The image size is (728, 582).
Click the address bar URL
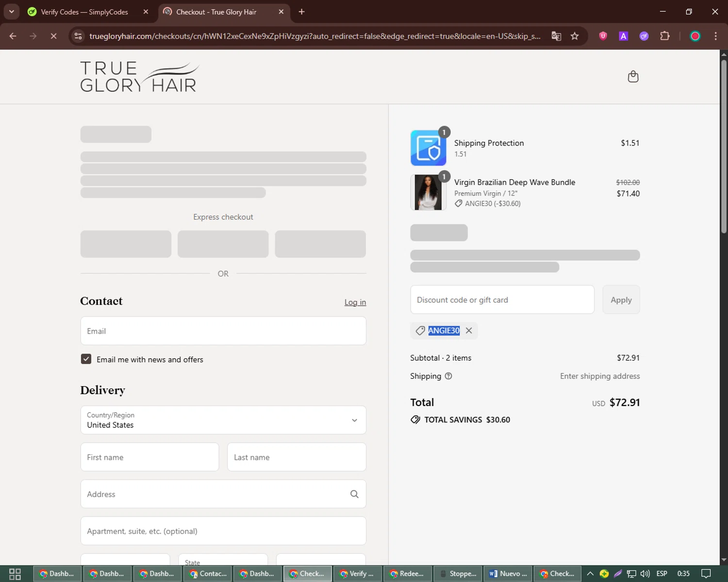coord(314,36)
